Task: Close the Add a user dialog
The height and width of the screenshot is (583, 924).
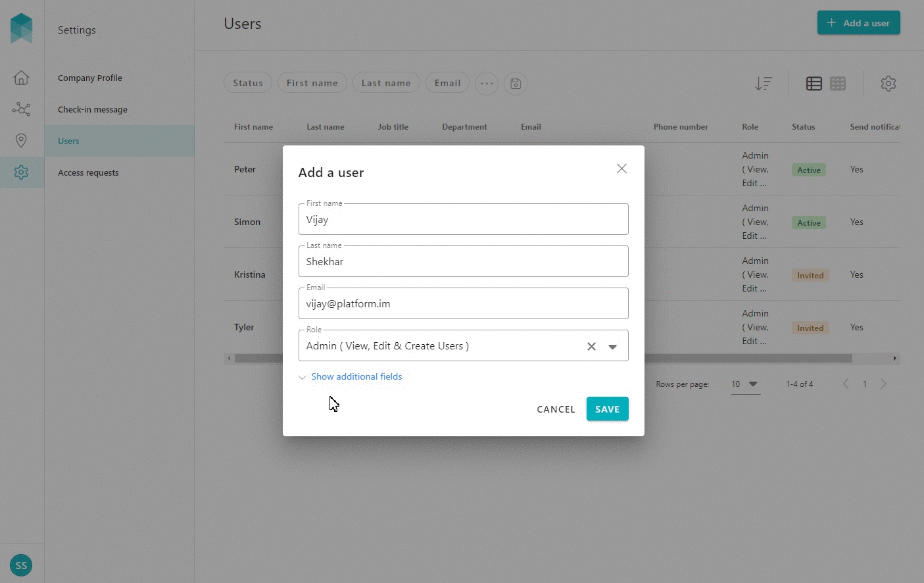Action: pyautogui.click(x=621, y=168)
